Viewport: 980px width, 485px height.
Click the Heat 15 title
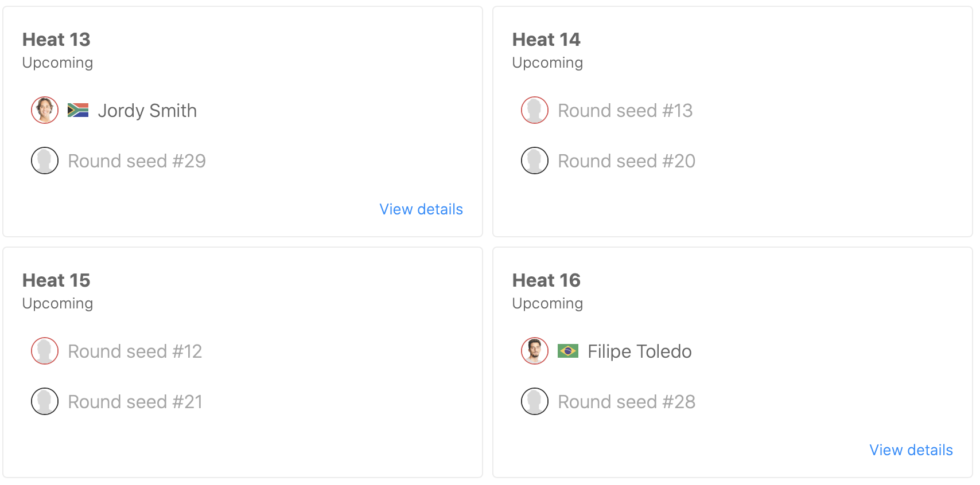56,280
